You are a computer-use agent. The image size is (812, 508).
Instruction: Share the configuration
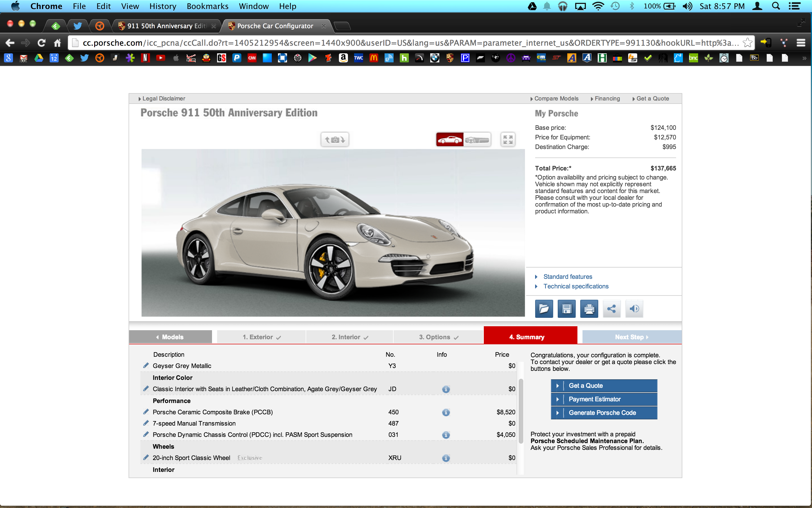611,308
